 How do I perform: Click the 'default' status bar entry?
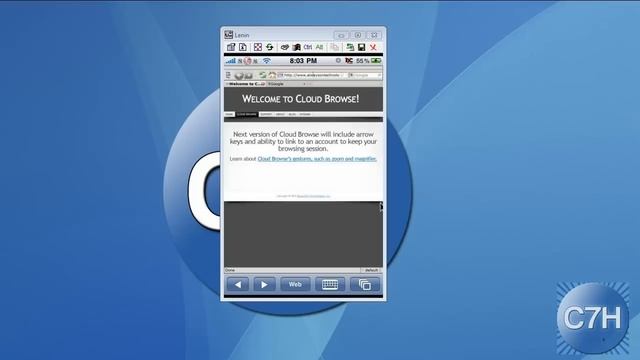coord(371,270)
